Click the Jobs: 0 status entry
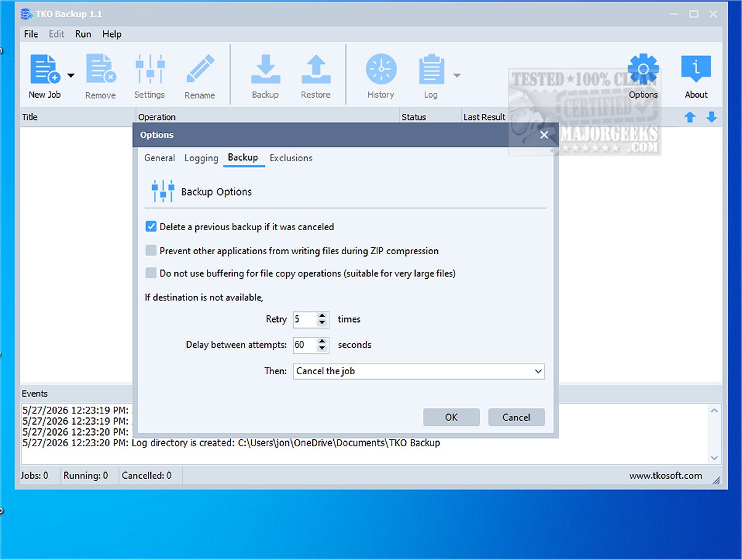The height and width of the screenshot is (560, 742). tap(35, 476)
